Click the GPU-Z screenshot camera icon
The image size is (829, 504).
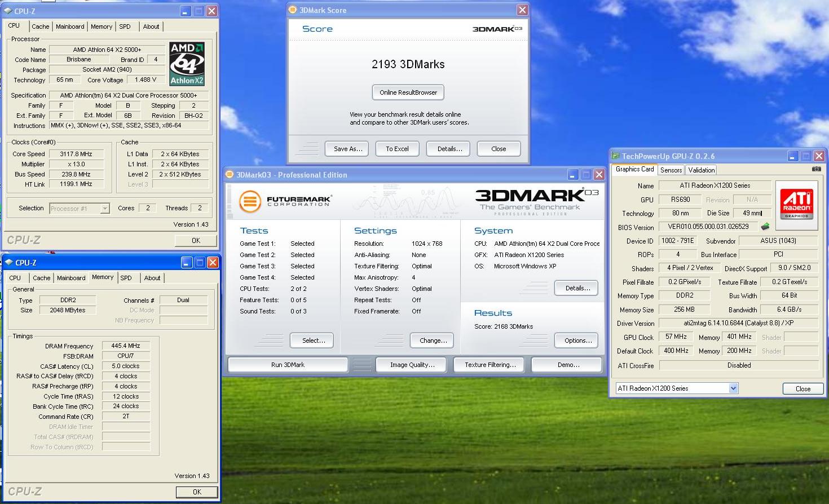click(x=816, y=169)
